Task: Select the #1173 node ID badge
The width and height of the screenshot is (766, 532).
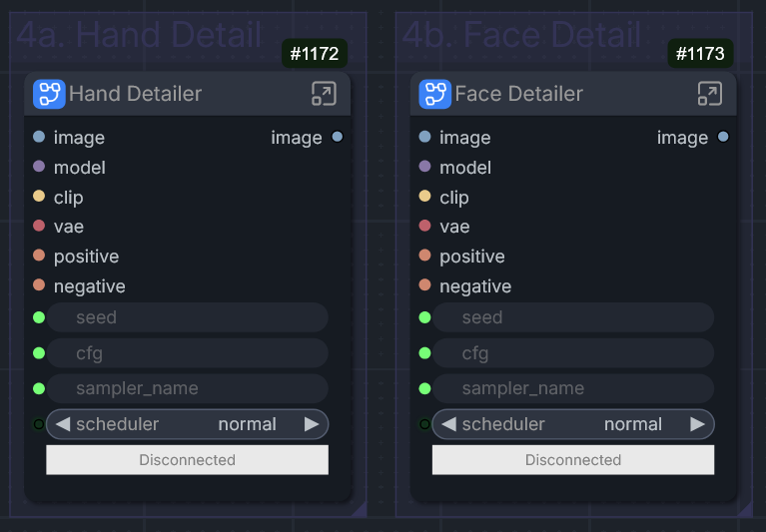Action: coord(700,53)
